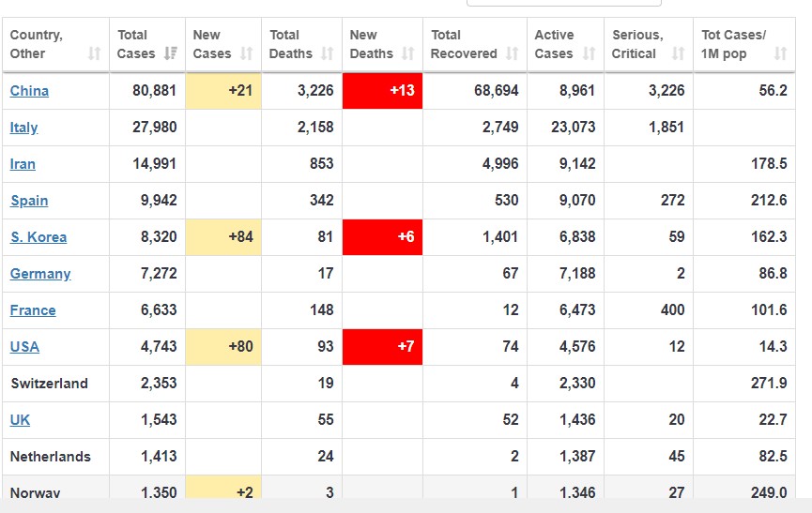The height and width of the screenshot is (513, 812).
Task: Sort by Active Cases sort arrows
Action: click(589, 53)
